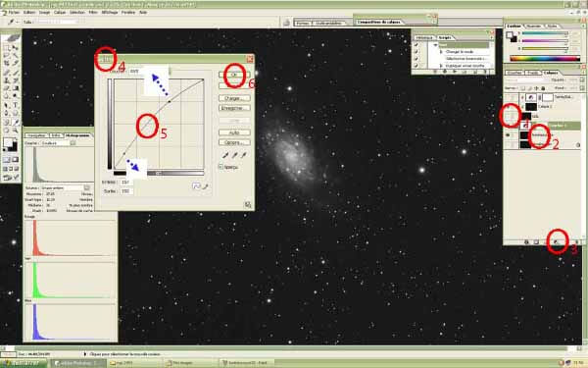Expand the 'Changer le mode' script step
Screen dimensions: 588x368
[441, 52]
